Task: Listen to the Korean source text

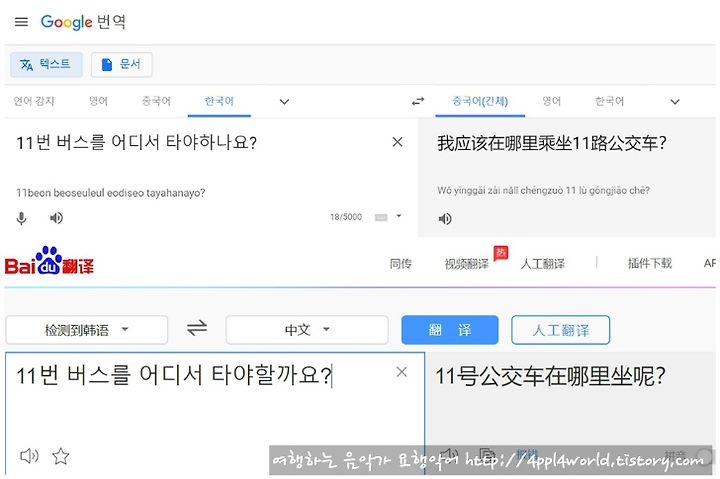Action: (56, 218)
